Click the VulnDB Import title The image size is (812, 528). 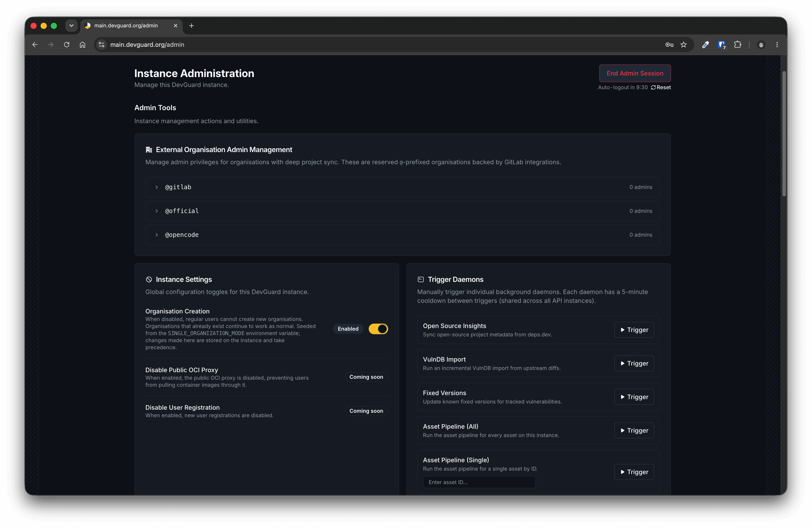point(444,359)
